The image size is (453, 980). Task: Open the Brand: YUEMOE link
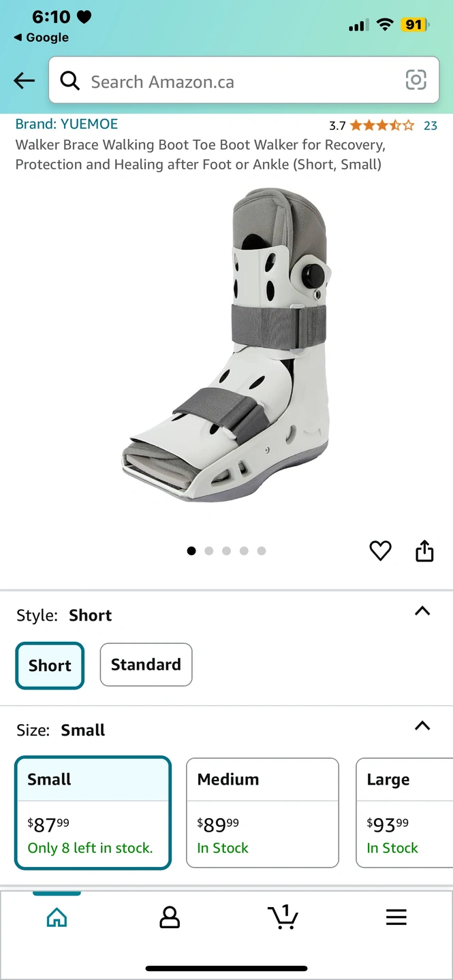coord(67,124)
